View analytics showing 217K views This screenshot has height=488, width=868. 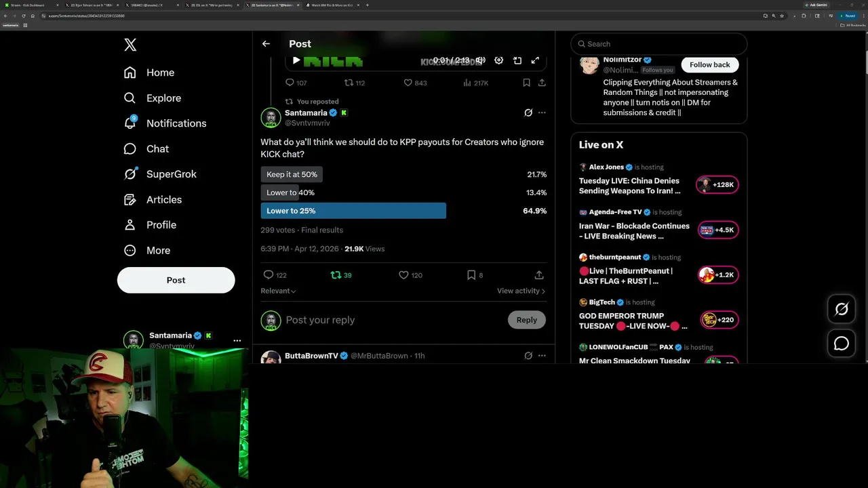point(475,83)
